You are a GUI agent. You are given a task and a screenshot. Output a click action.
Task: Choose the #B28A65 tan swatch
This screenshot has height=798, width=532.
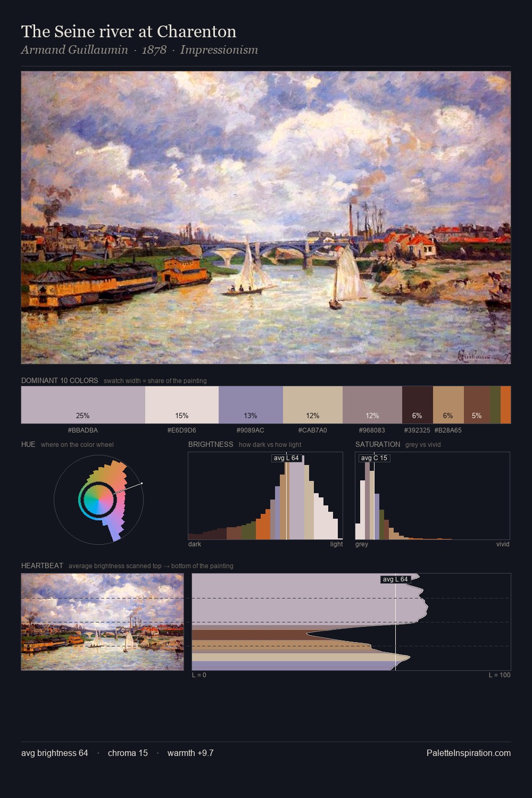[x=448, y=405]
